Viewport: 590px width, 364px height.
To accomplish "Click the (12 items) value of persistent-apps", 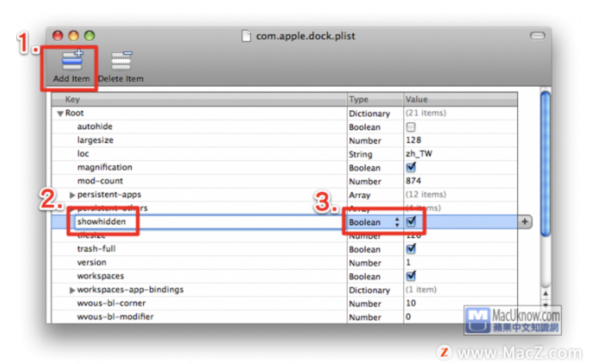I will [426, 194].
